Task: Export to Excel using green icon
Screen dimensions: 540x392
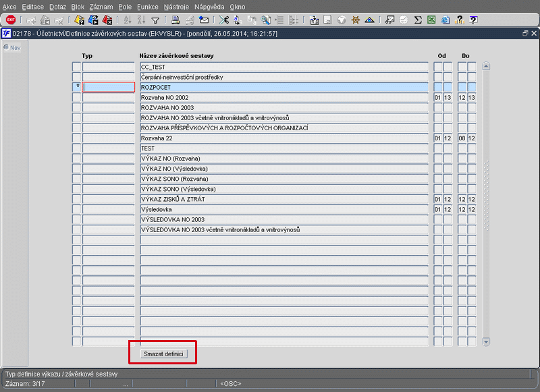Action: 431,20
